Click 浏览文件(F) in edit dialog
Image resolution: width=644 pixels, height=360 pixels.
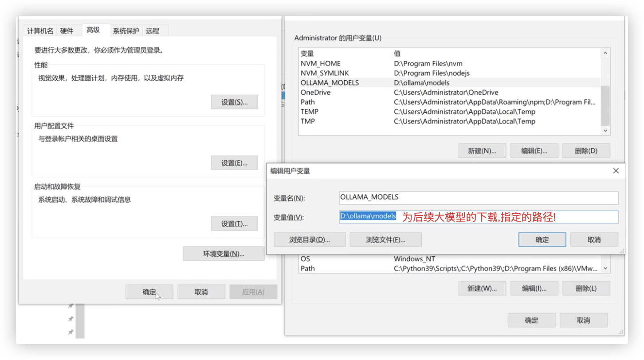pos(385,240)
